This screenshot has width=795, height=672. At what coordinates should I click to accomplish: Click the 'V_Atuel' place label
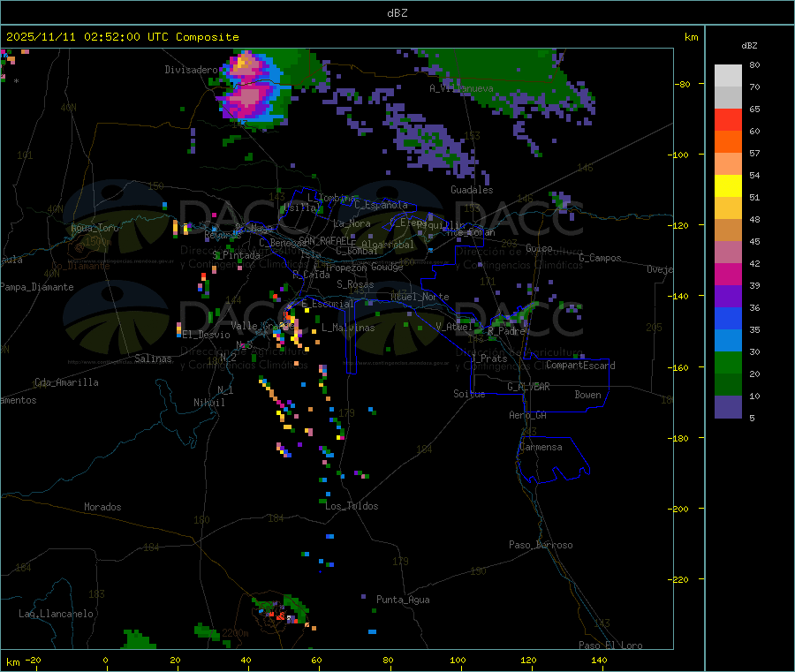click(x=454, y=327)
